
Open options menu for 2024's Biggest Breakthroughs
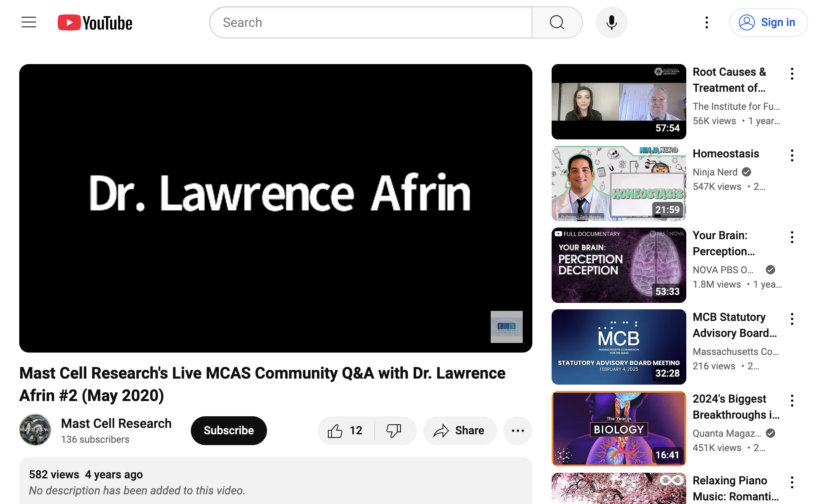(792, 401)
